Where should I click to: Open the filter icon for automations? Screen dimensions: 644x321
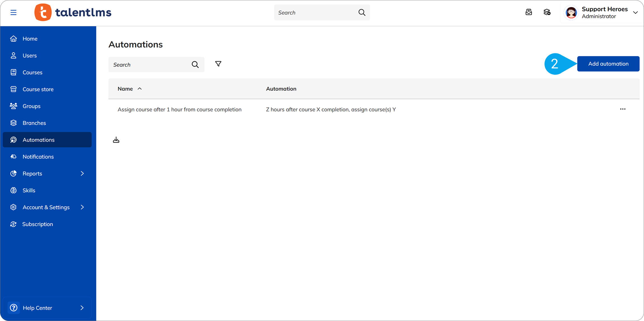[218, 64]
